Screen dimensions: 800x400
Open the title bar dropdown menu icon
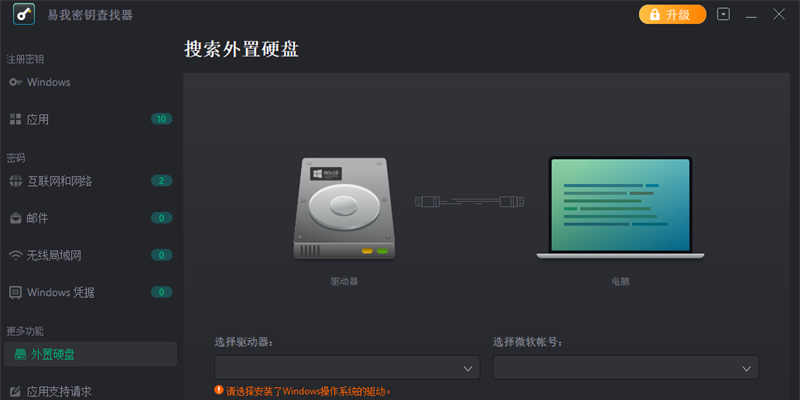click(723, 15)
